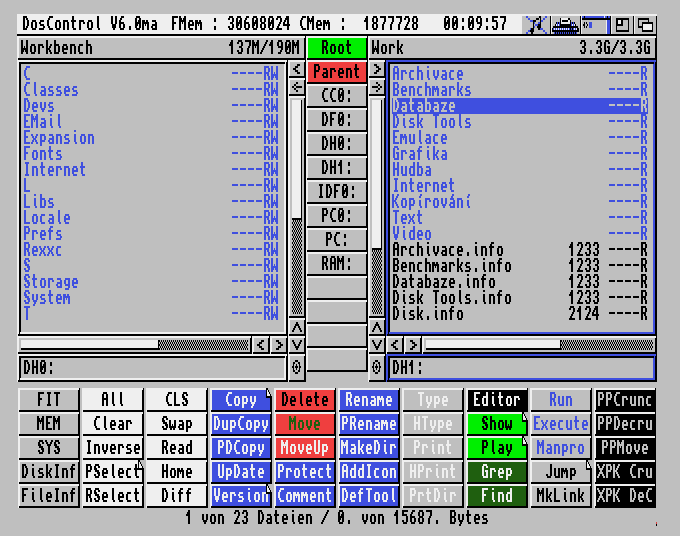Click the Execute button
Viewport: 680px width, 536px height.
click(x=561, y=424)
